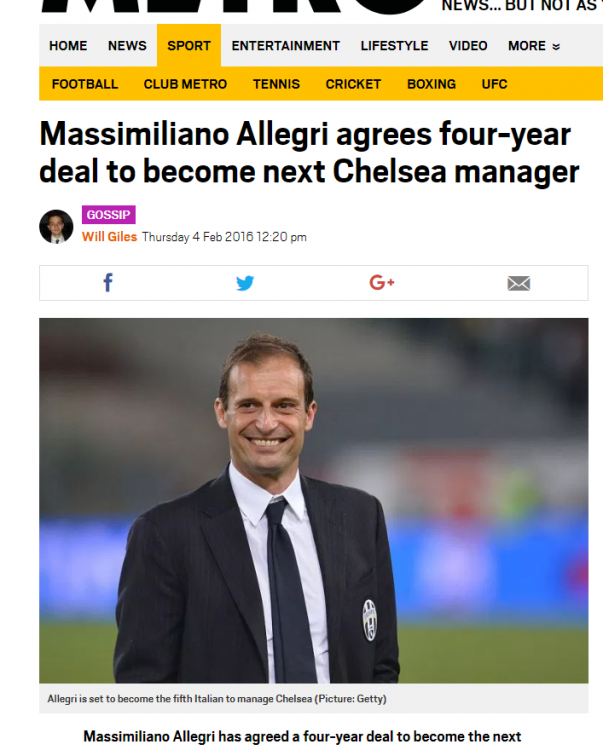Open the ENTERTAINMENT section
Viewport: 603px width, 750px height.
pyautogui.click(x=285, y=45)
